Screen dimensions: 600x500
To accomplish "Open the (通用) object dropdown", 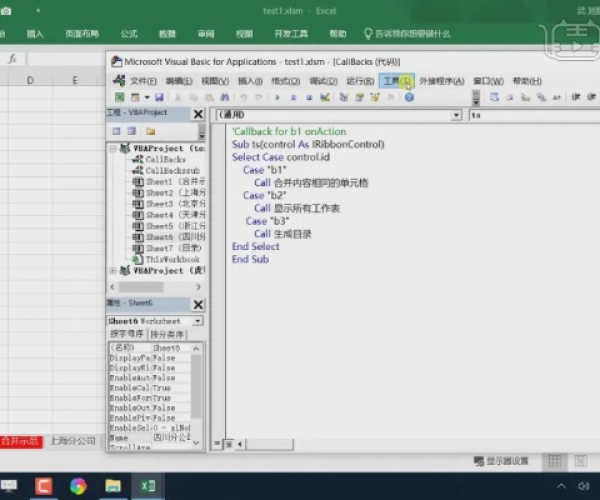I will (x=456, y=115).
